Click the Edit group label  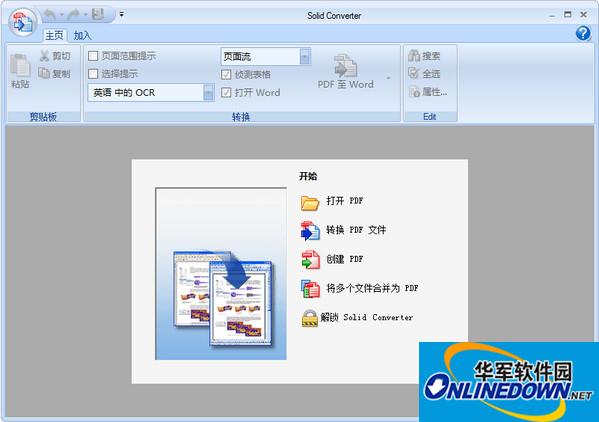click(x=429, y=116)
